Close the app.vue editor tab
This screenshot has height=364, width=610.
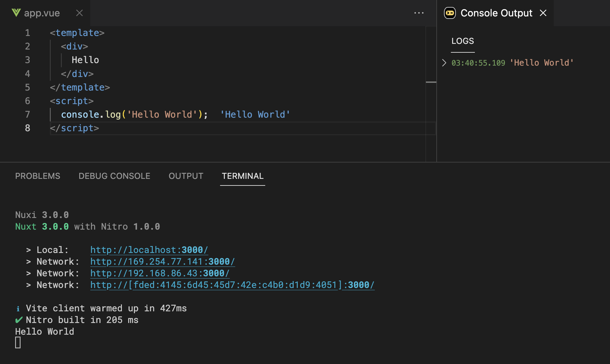pyautogui.click(x=79, y=13)
